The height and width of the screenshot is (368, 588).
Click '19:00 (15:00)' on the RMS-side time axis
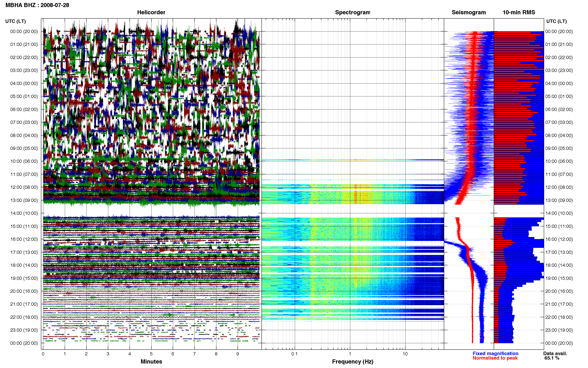[559, 278]
